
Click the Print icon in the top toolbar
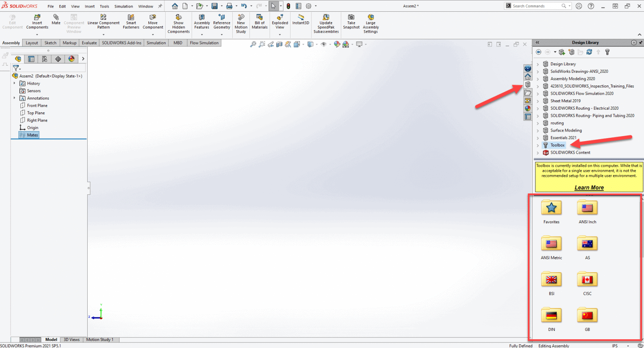(229, 6)
